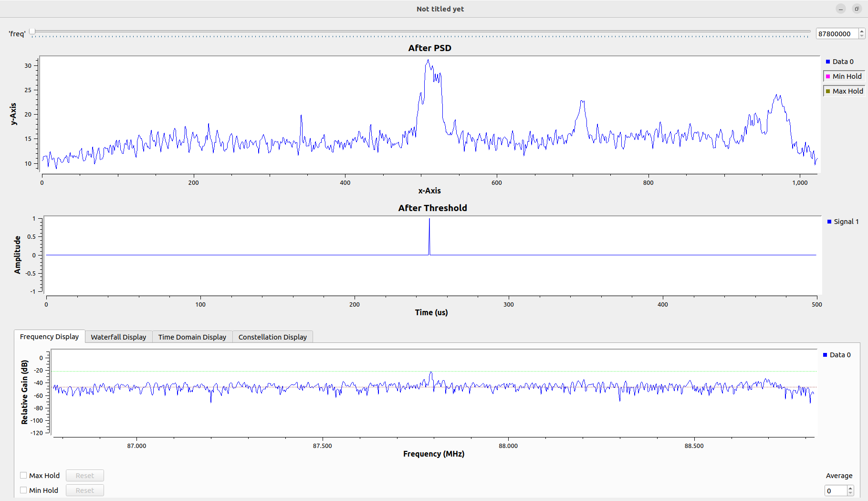The height and width of the screenshot is (501, 868).
Task: Switch to the Waterfall Display tab
Action: (x=118, y=337)
